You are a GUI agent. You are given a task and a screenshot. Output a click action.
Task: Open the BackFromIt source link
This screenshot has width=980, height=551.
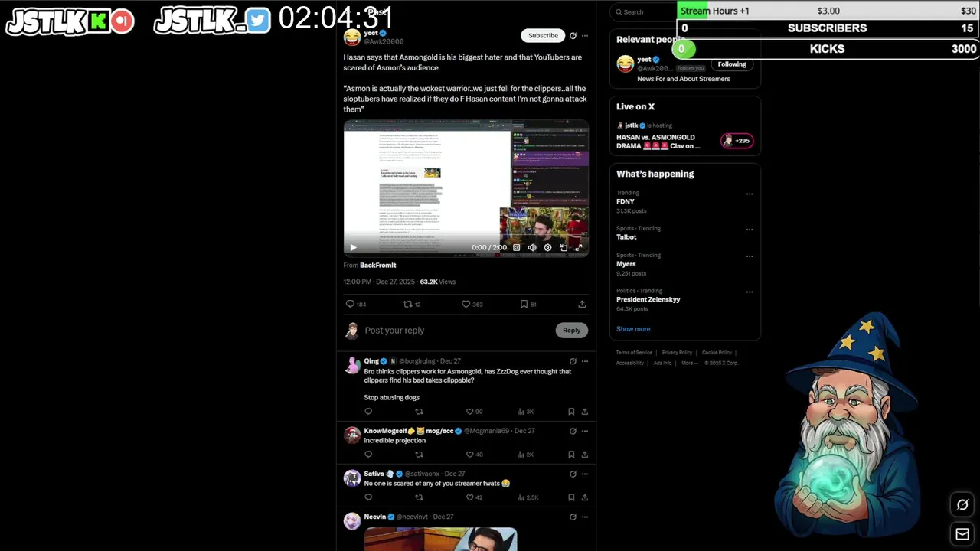coord(378,265)
